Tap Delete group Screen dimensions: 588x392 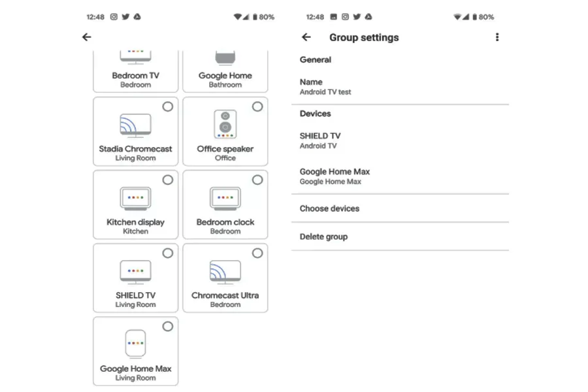click(x=400, y=237)
